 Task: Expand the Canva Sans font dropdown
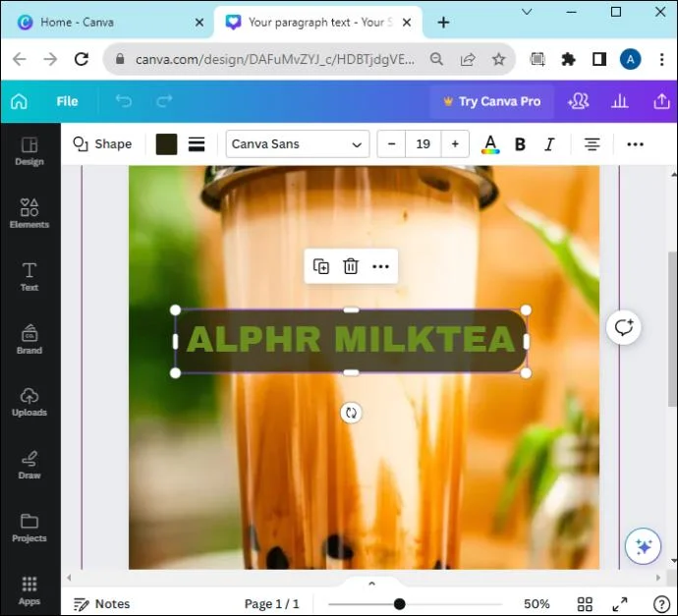(x=298, y=144)
